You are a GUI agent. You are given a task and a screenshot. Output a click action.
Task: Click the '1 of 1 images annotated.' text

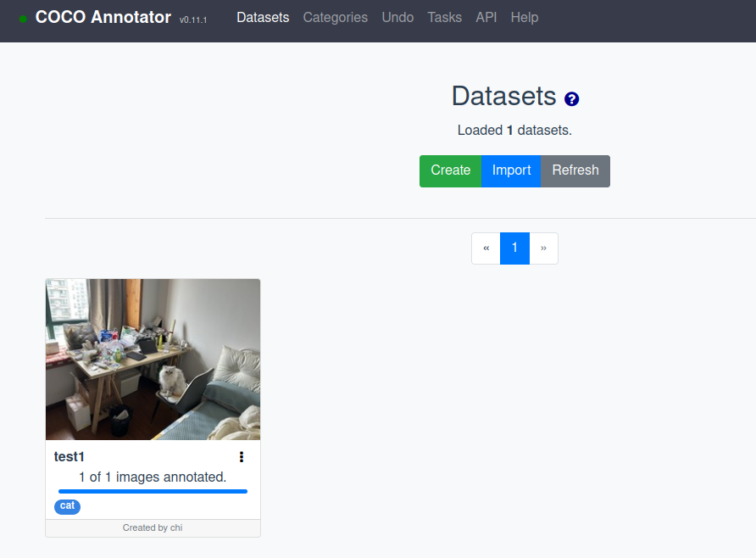(x=153, y=477)
